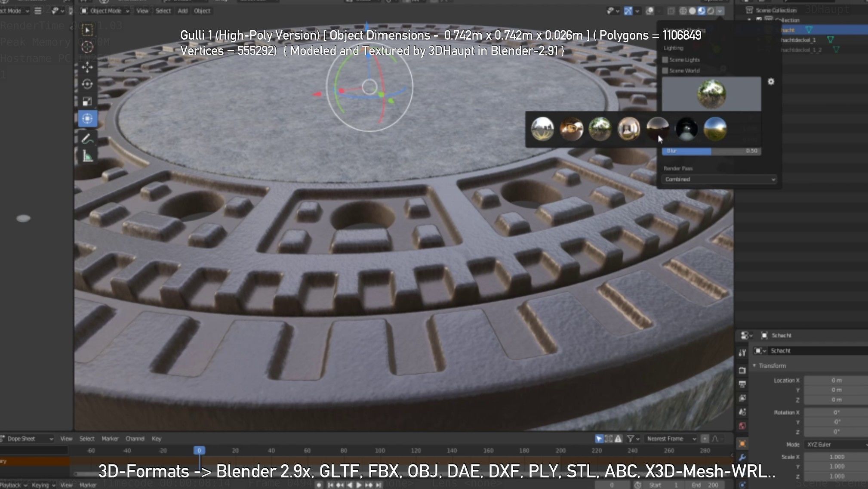Image resolution: width=868 pixels, height=489 pixels.
Task: Open Nearest Frame snapping dropdown
Action: (671, 439)
